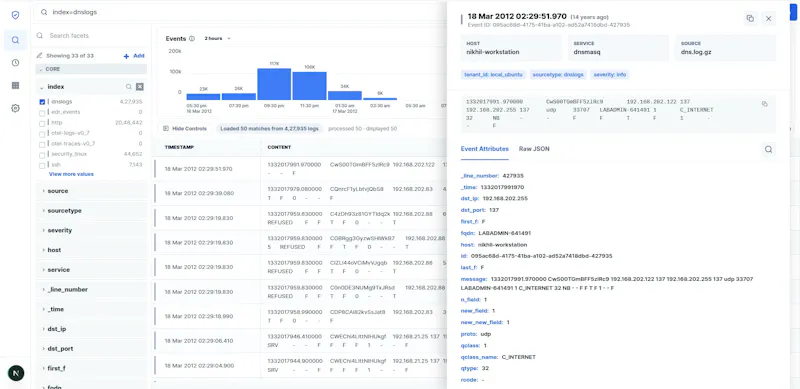Click the dst_ip attribute value 192.168.202.255

(505, 199)
